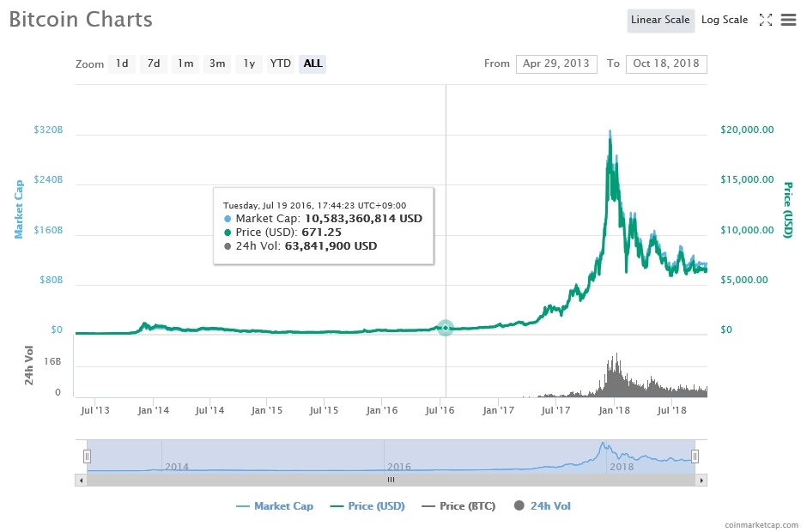
Task: Select the YTD zoom option
Action: [280, 63]
